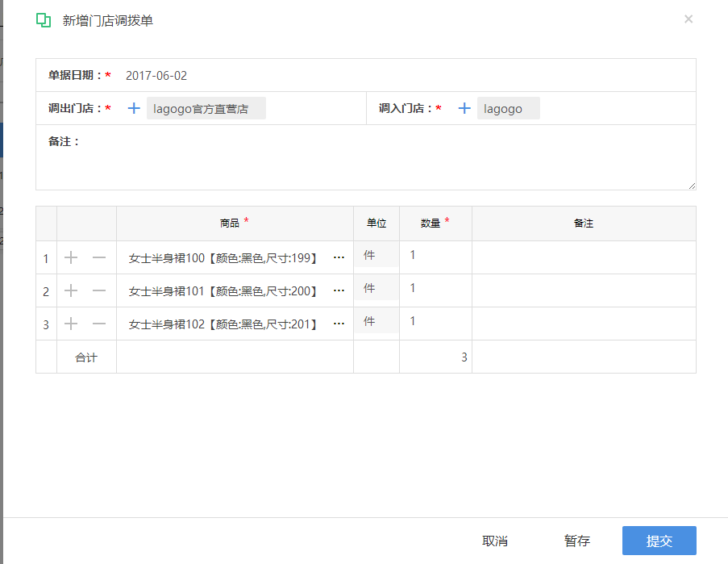The image size is (728, 564).
Task: Remove row 2 with minus icon
Action: [99, 290]
